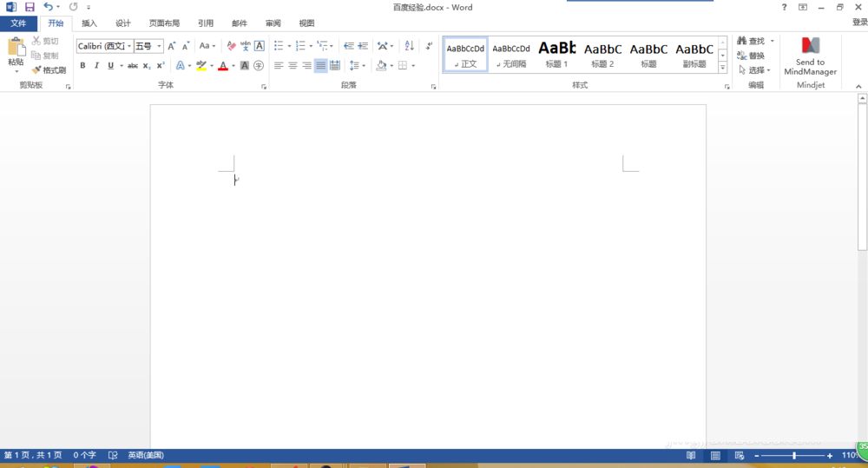Switch to the 插入 (Insert) tab
This screenshot has height=468, width=868.
click(x=89, y=23)
